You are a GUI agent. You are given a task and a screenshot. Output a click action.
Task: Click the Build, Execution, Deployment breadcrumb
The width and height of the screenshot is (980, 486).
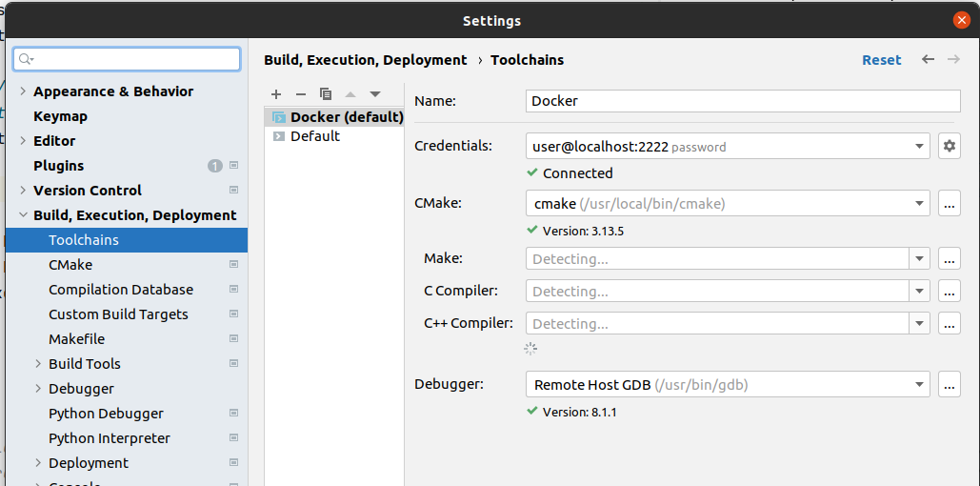[x=366, y=60]
